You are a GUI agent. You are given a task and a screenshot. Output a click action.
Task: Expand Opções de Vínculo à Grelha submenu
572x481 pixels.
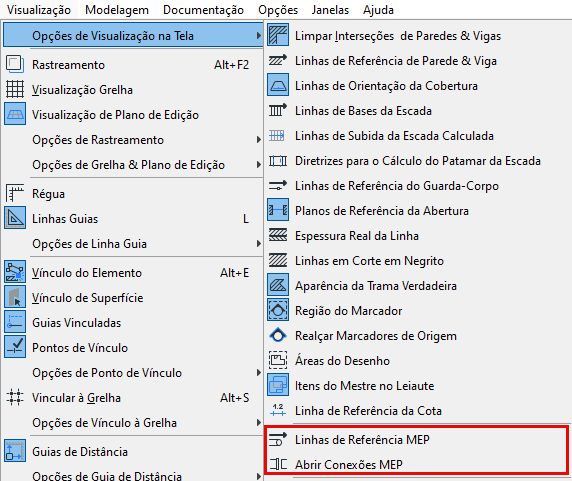coord(133,422)
